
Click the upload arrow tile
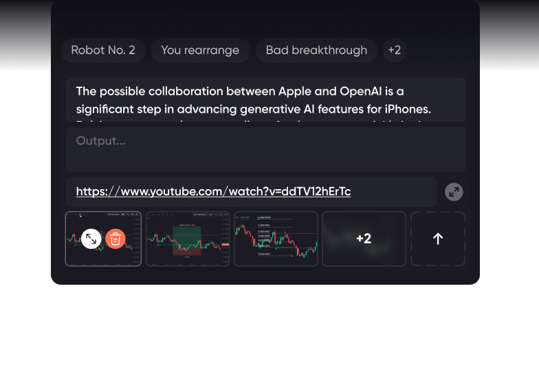(438, 239)
